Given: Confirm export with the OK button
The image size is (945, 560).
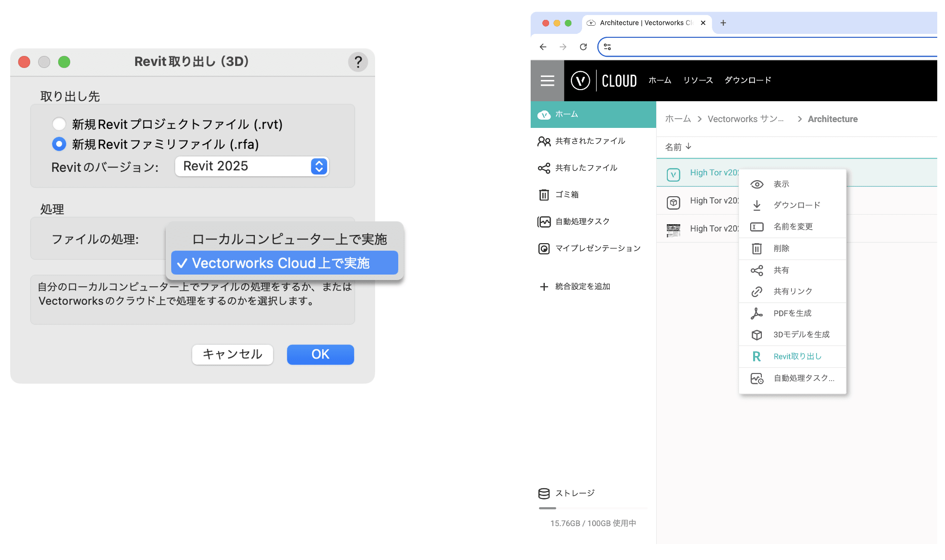Looking at the screenshot, I should (x=320, y=354).
